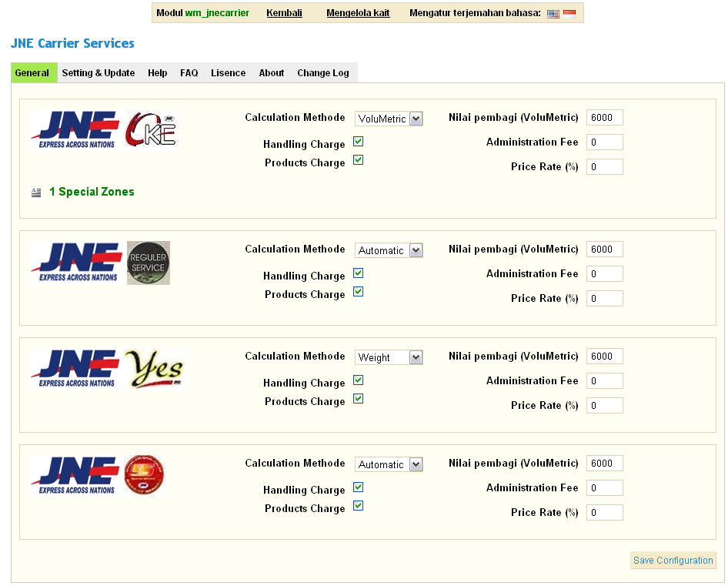Click JNE Express logo in Yes section
This screenshot has width=728, height=586.
click(76, 369)
